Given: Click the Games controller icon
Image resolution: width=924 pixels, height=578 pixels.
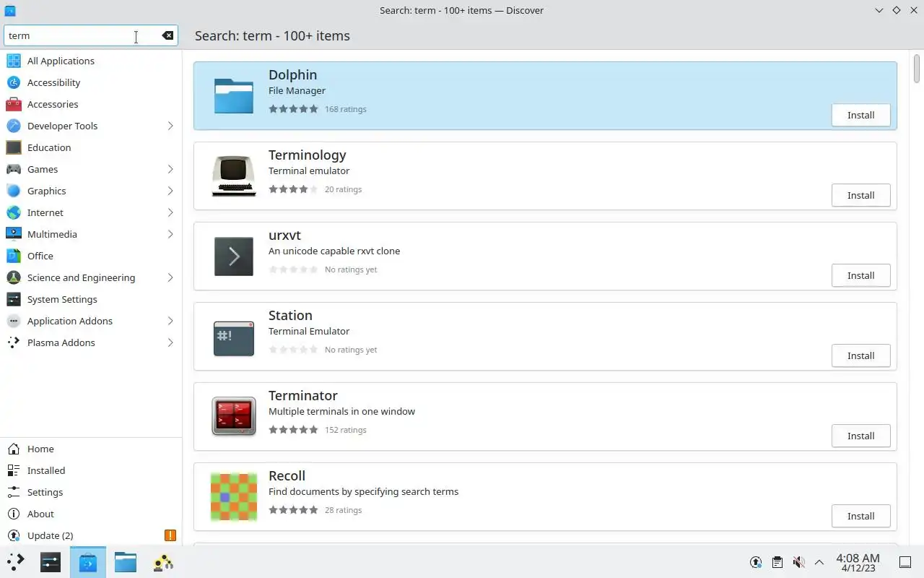Looking at the screenshot, I should click(x=13, y=169).
